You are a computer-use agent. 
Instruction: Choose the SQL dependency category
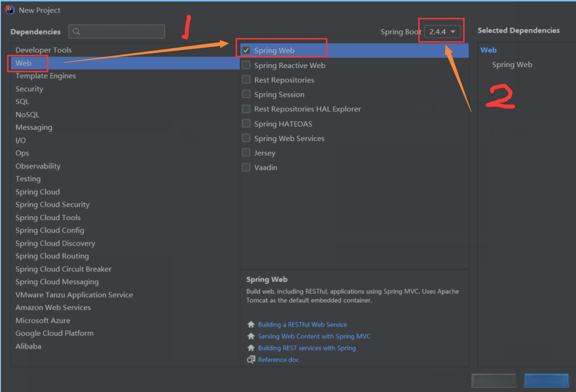pyautogui.click(x=22, y=102)
